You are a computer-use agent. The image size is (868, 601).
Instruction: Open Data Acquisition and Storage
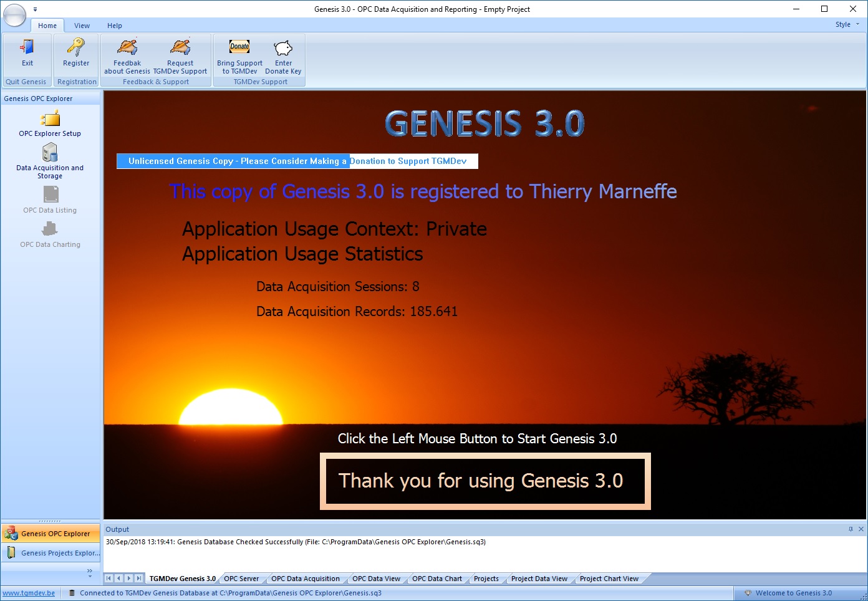(50, 161)
